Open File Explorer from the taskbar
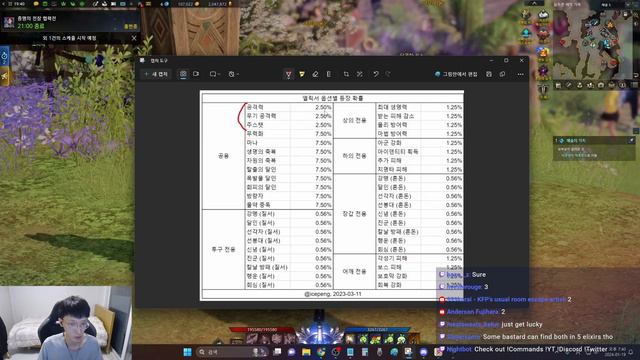This screenshot has height=360, width=640. coord(306,352)
